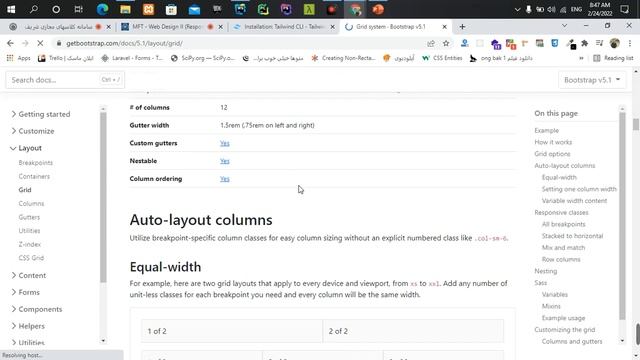Open a new browser tab

462,27
